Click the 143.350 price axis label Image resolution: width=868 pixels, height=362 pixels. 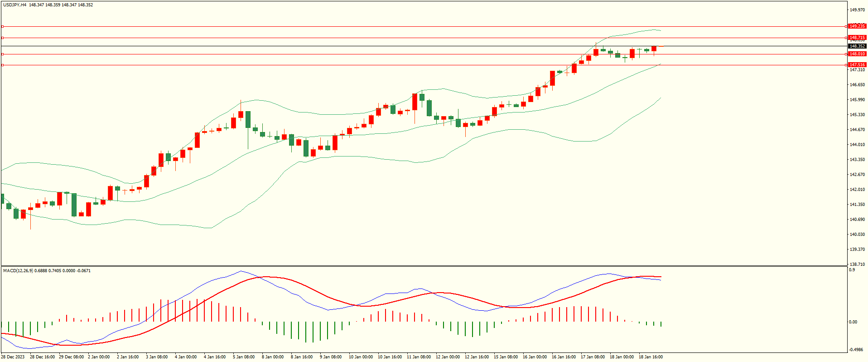click(858, 160)
